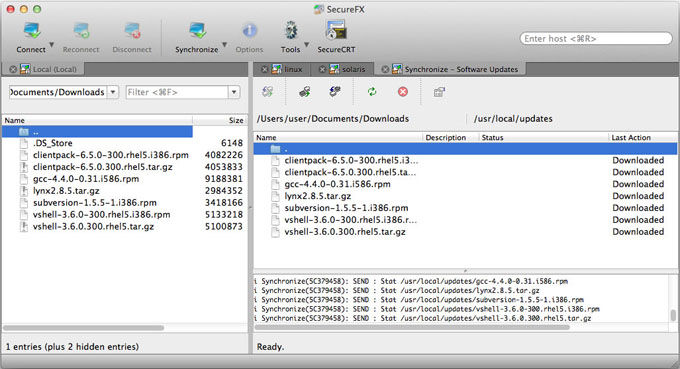The image size is (680, 369).
Task: Click the Synchronize toolbar icon
Action: pyautogui.click(x=197, y=31)
